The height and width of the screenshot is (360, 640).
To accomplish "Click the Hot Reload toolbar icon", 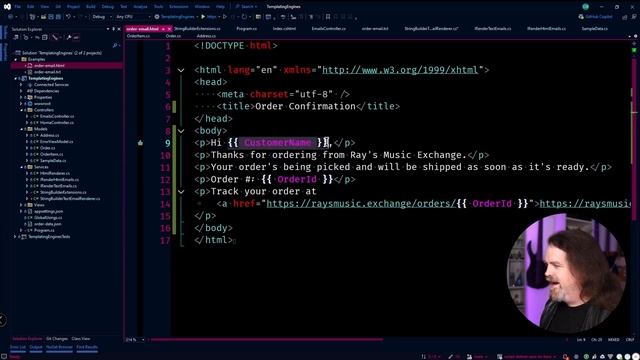I will pos(244,17).
